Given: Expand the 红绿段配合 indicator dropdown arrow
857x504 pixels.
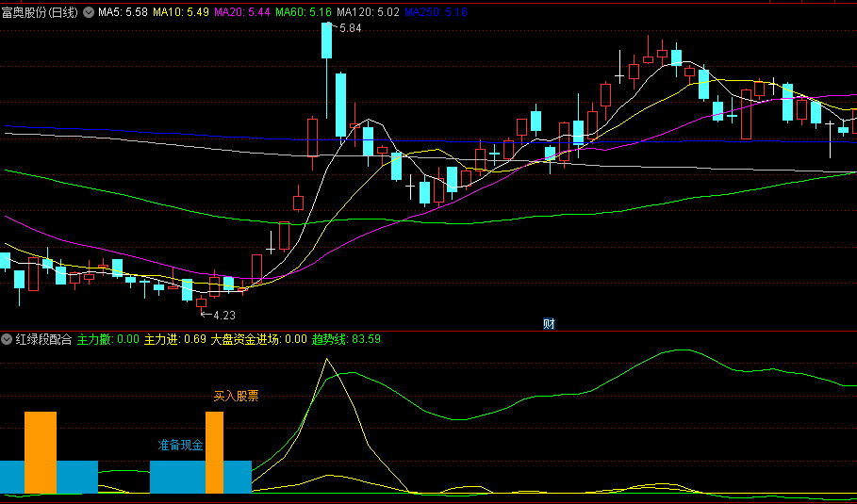Looking at the screenshot, I should tap(7, 339).
